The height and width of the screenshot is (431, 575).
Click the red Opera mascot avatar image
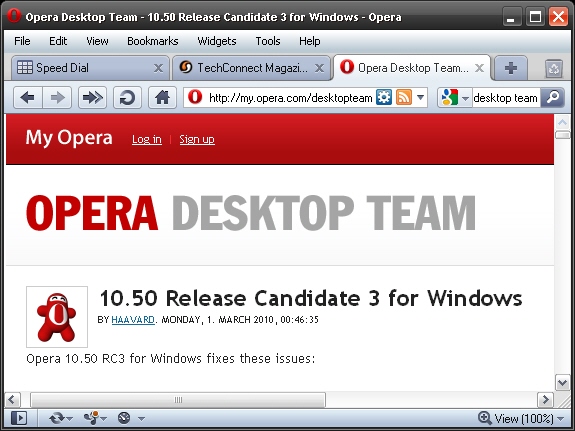tap(57, 317)
